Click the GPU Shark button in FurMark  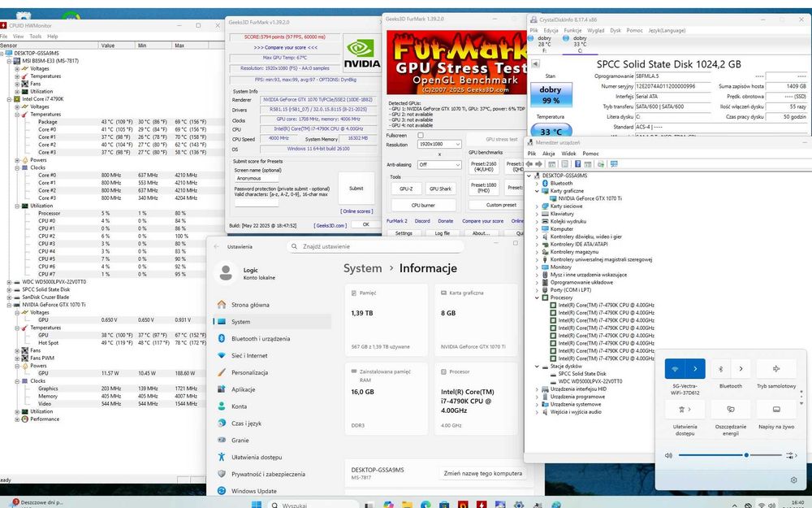tap(440, 189)
